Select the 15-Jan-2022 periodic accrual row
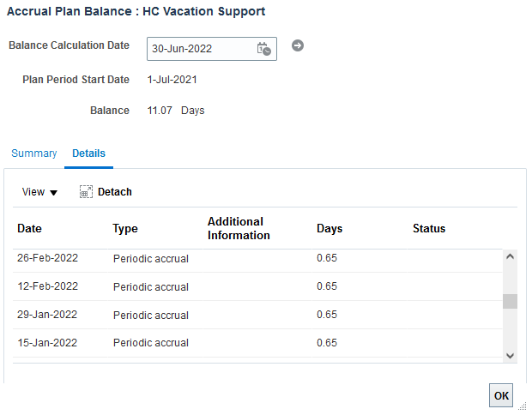The height and width of the screenshot is (415, 532). [257, 343]
